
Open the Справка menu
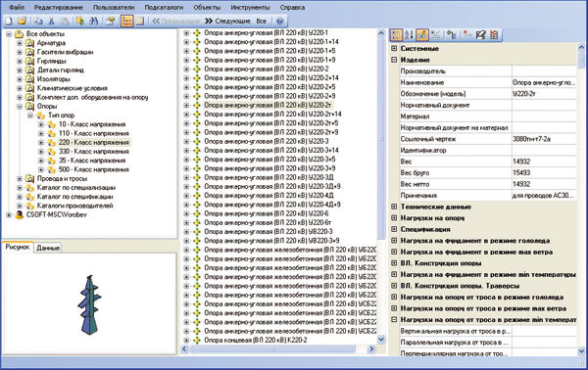click(292, 7)
